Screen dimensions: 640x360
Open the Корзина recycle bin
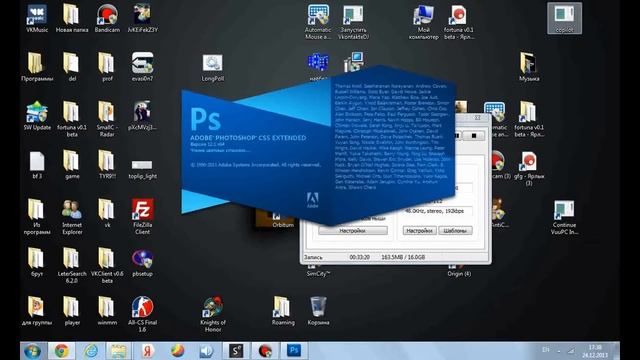(318, 311)
